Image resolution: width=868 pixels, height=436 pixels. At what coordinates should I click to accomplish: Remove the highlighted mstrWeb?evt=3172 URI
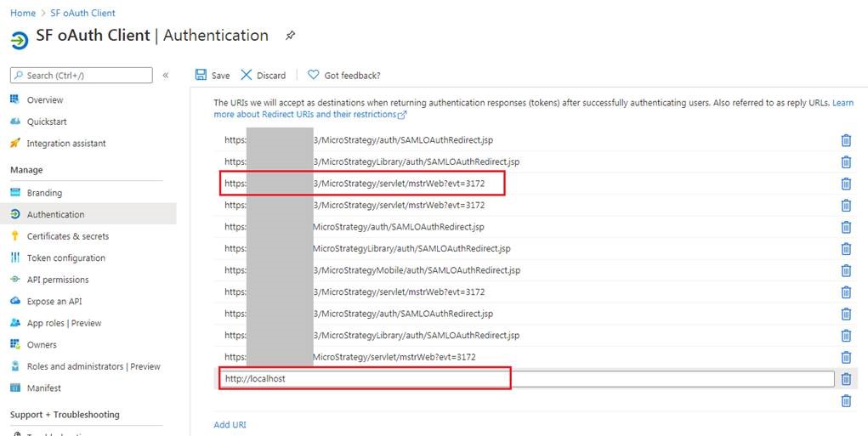pos(846,184)
